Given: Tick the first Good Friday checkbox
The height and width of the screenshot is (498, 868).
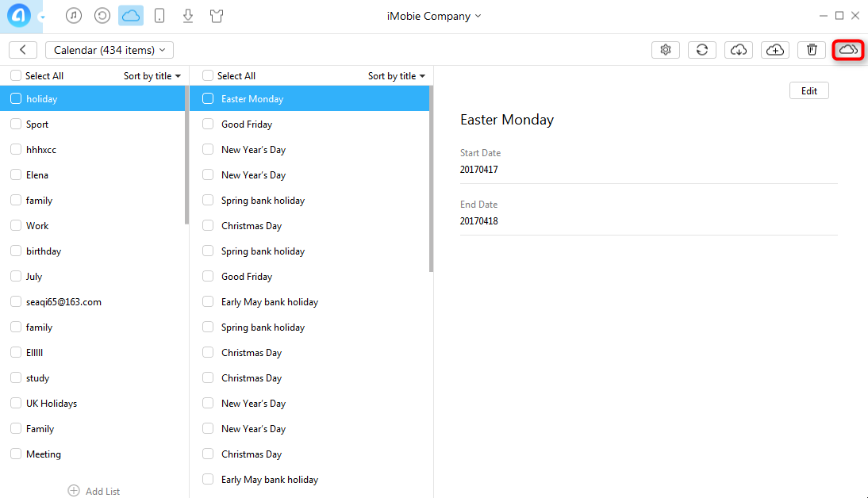Looking at the screenshot, I should pos(208,124).
